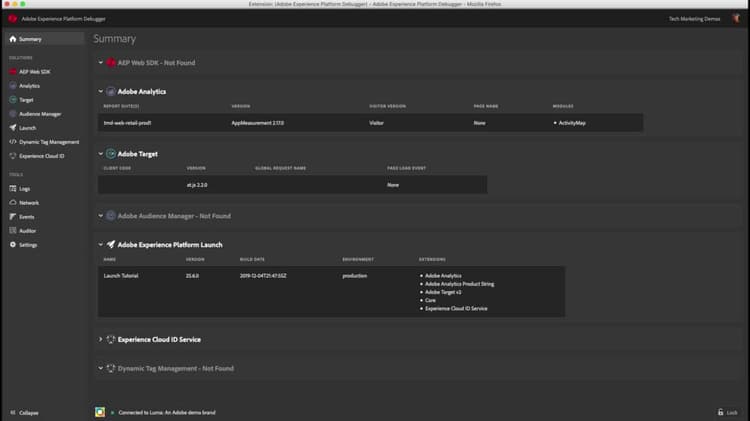Click the Adobe logo in header
The height and width of the screenshot is (421, 750).
point(12,19)
